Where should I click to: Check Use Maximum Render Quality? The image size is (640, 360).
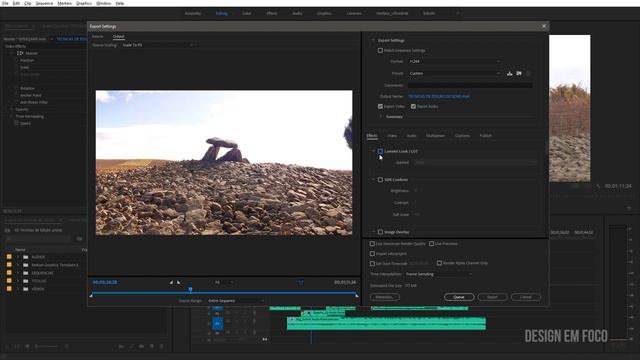pos(372,244)
